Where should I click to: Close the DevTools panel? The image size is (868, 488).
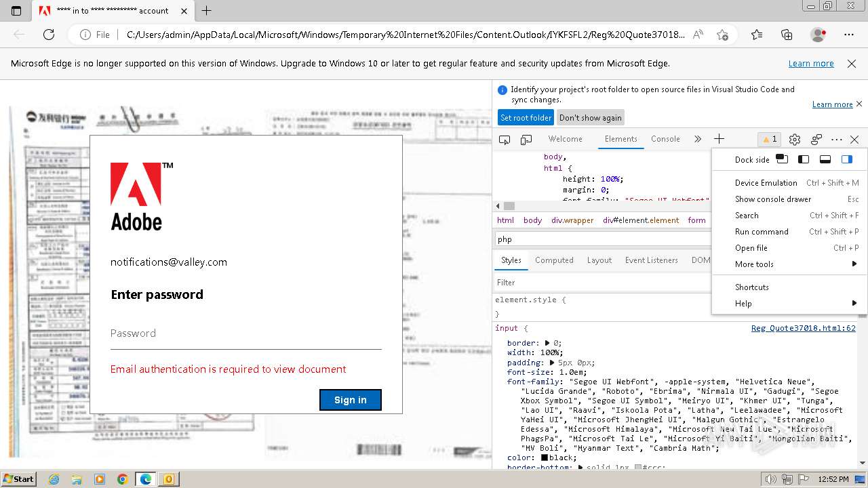tap(854, 140)
